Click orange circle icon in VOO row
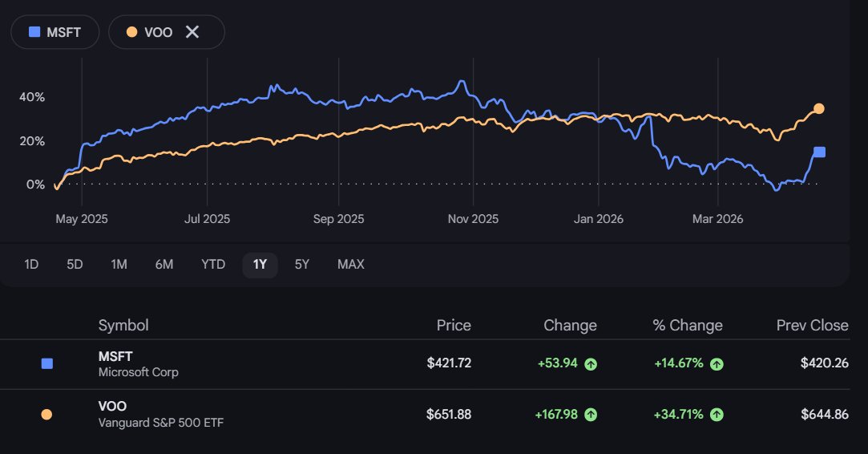 46,414
